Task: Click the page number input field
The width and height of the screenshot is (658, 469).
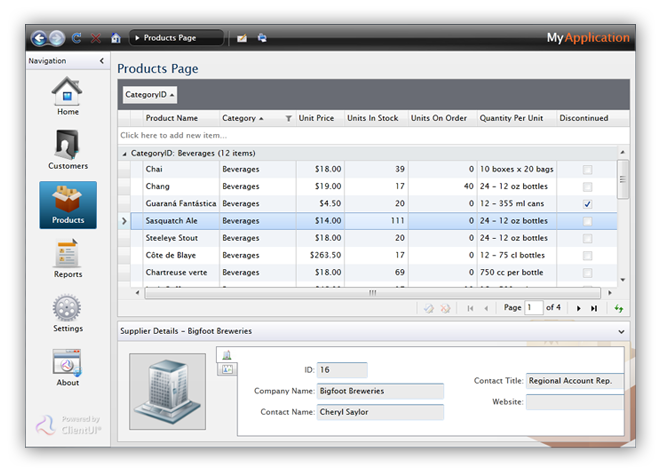Action: point(533,308)
